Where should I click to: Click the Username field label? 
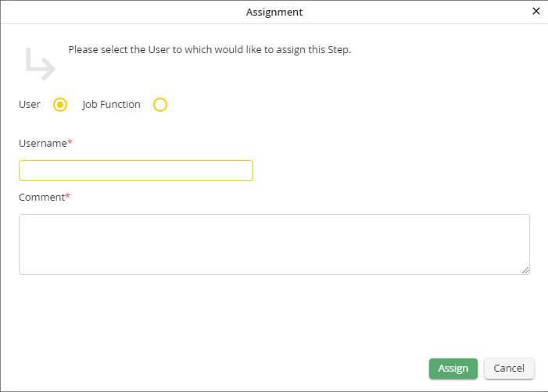[42, 144]
